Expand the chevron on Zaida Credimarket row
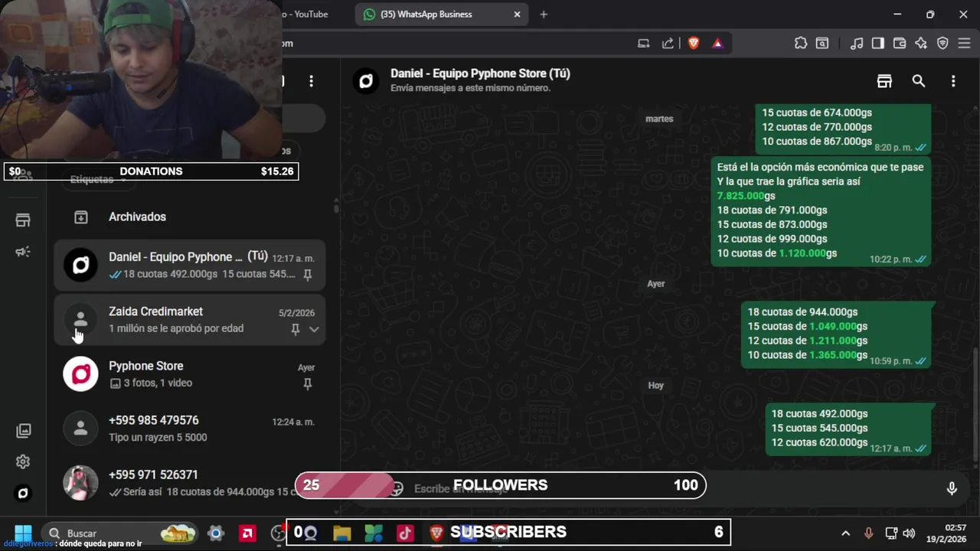Image resolution: width=980 pixels, height=551 pixels. coord(314,329)
